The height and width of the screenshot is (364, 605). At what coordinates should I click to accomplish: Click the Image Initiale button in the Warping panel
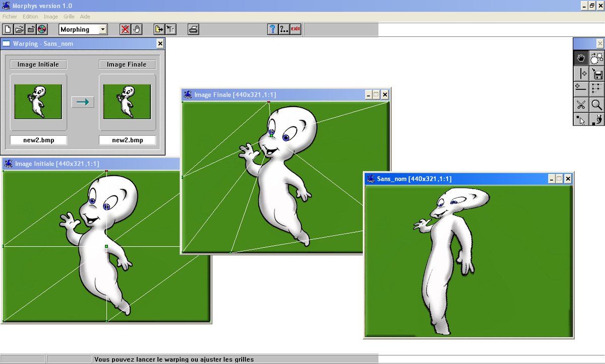[38, 65]
